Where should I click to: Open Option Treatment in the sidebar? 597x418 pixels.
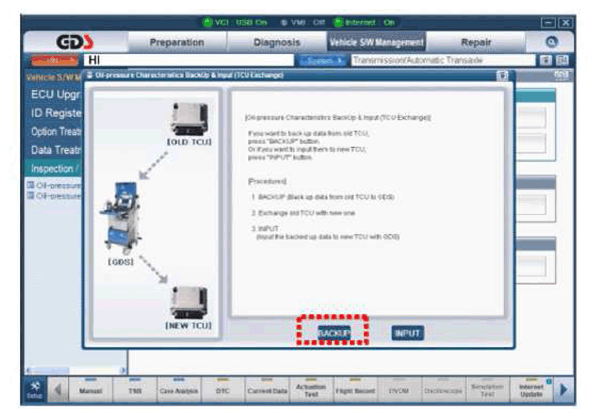click(x=56, y=131)
